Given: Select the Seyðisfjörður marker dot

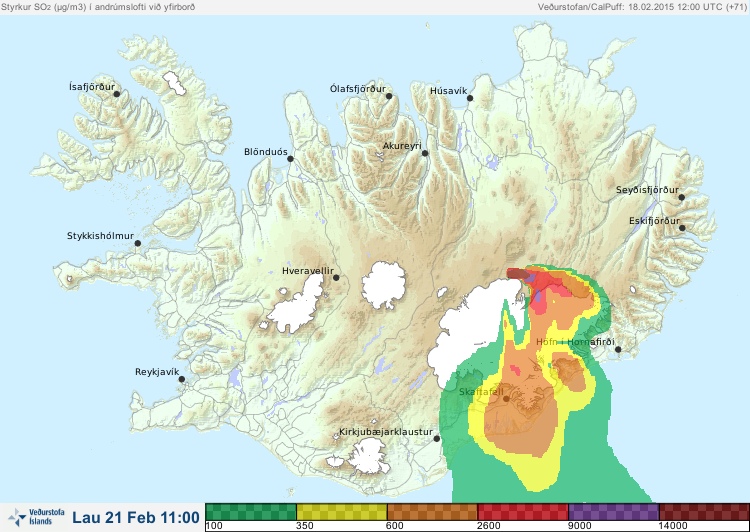Looking at the screenshot, I should [681, 197].
